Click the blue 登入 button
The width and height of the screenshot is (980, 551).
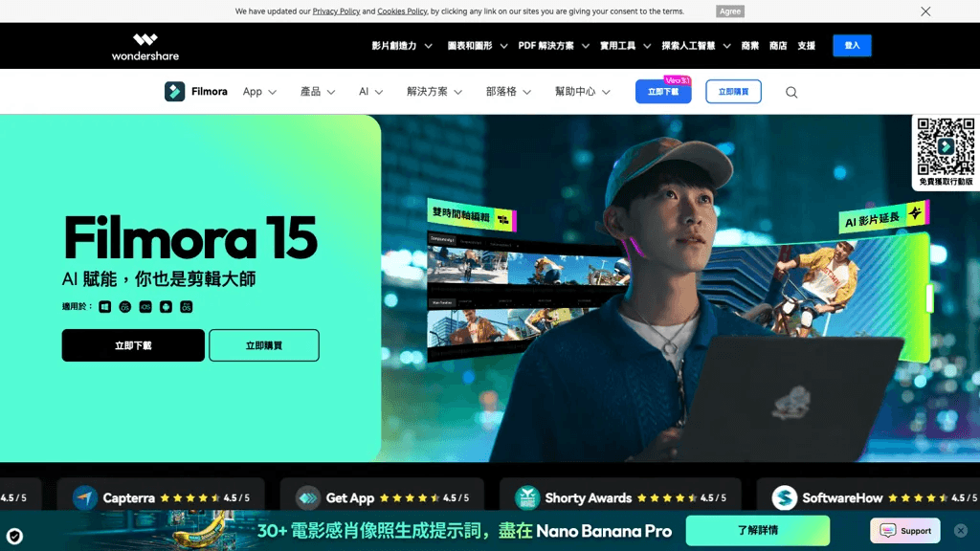tap(852, 46)
